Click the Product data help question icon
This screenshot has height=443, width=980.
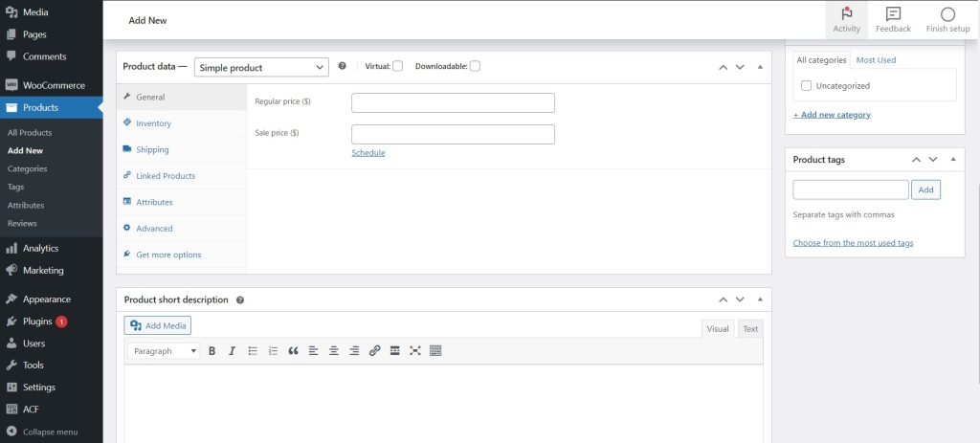pyautogui.click(x=342, y=66)
